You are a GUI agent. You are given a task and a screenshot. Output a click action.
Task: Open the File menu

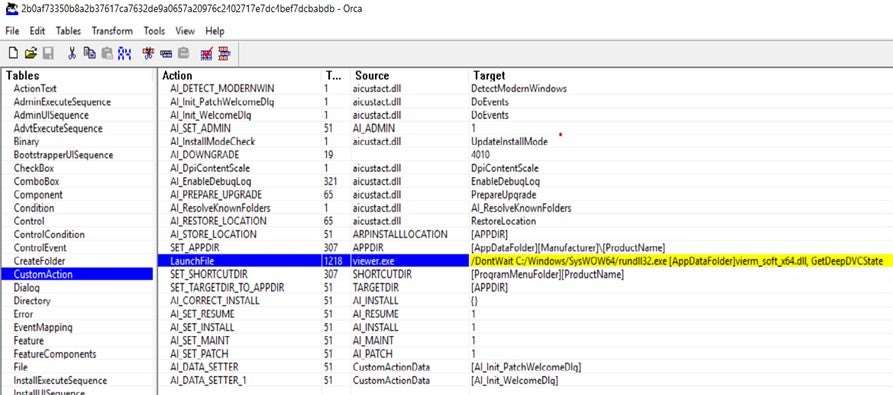coord(12,31)
